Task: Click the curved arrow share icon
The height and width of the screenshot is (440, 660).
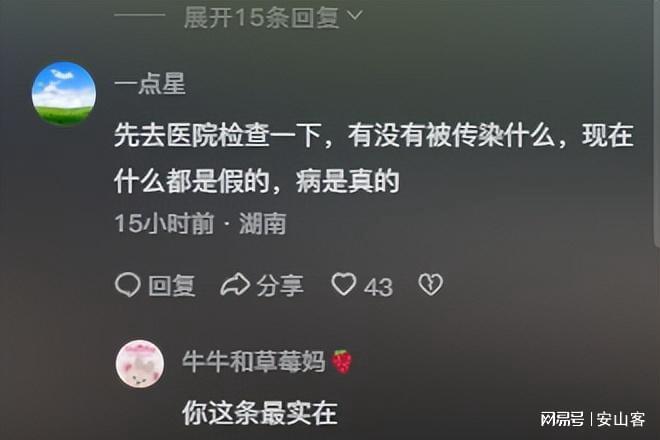Action: coord(235,285)
